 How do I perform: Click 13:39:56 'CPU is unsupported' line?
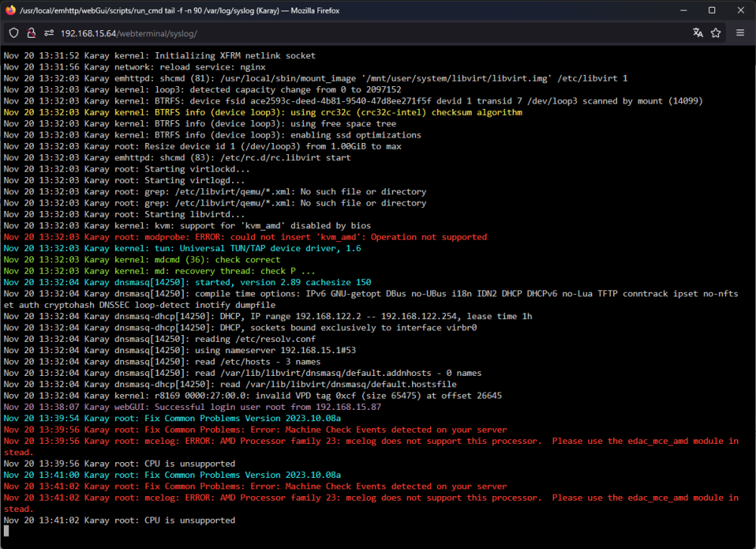pos(119,464)
